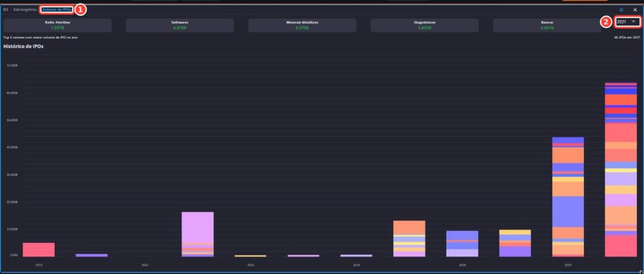This screenshot has width=644, height=274.
Task: Click the 60,000B y-axis label
Action: 12,93
